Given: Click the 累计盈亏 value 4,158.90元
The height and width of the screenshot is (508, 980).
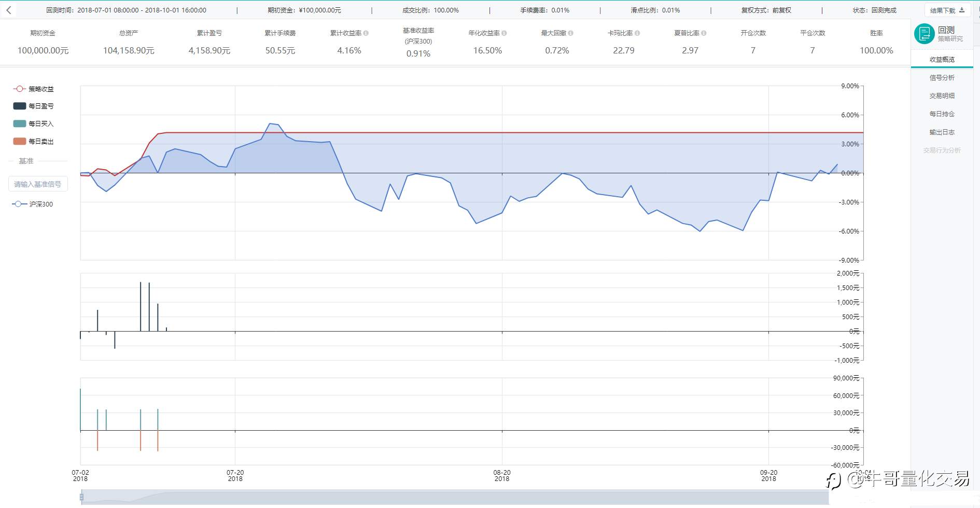Looking at the screenshot, I should (x=209, y=50).
